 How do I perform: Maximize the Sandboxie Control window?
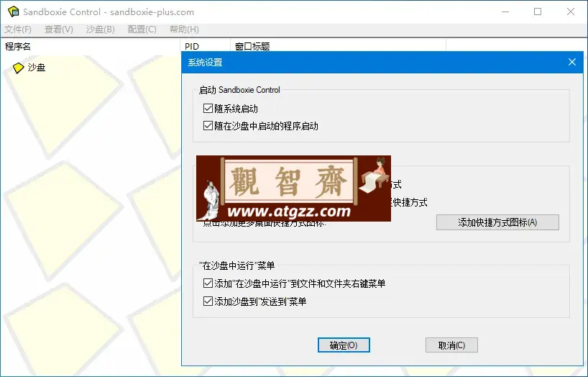(538, 12)
